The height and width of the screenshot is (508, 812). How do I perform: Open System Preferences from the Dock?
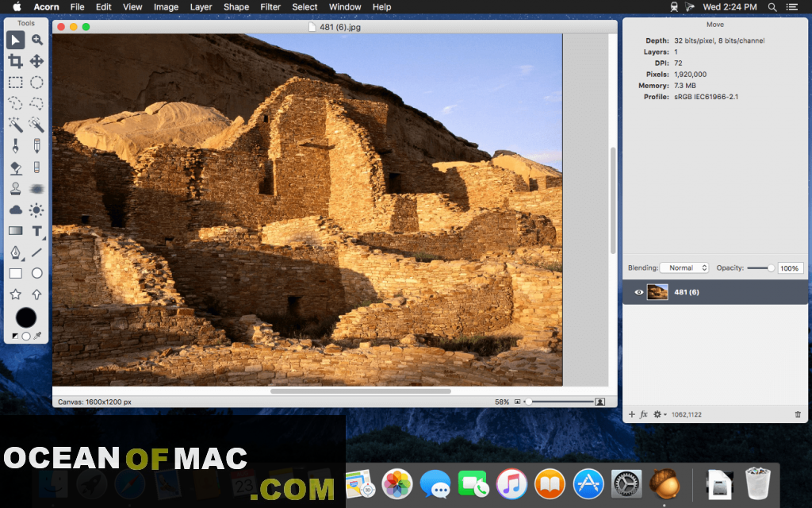(x=626, y=485)
